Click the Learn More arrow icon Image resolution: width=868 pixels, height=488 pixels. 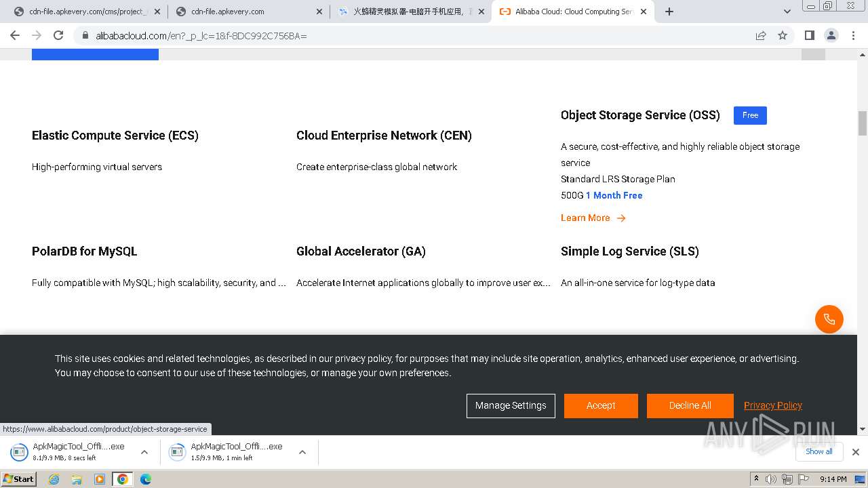coord(620,218)
